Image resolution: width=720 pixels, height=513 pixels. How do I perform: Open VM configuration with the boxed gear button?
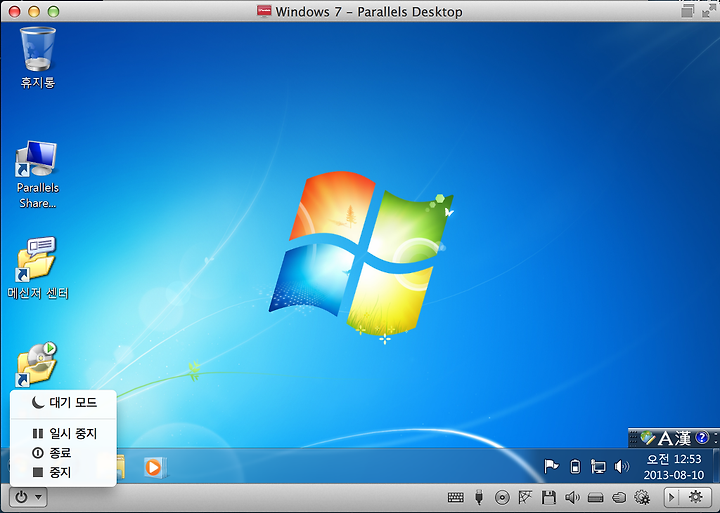(x=695, y=497)
